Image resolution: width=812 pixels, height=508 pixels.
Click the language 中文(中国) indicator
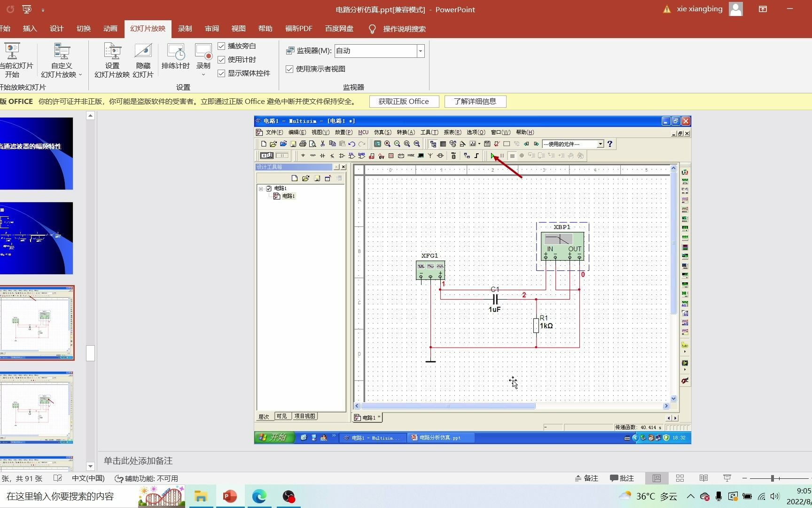pyautogui.click(x=88, y=478)
